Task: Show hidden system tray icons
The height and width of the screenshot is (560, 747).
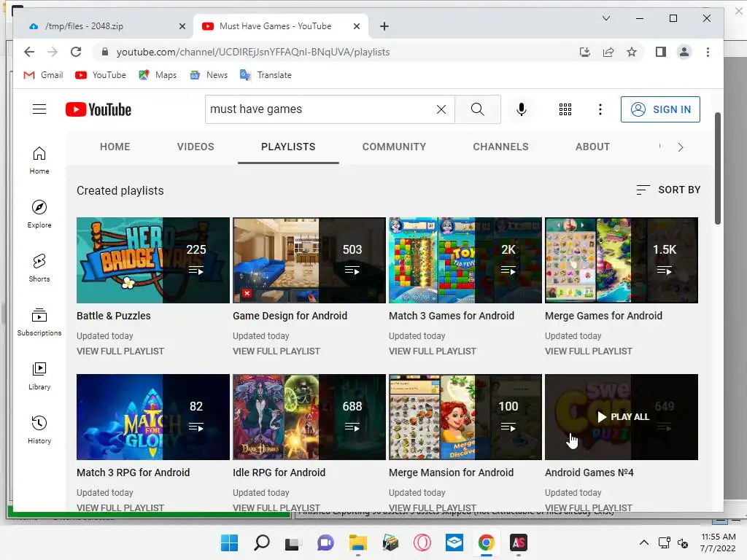Action: [x=643, y=542]
